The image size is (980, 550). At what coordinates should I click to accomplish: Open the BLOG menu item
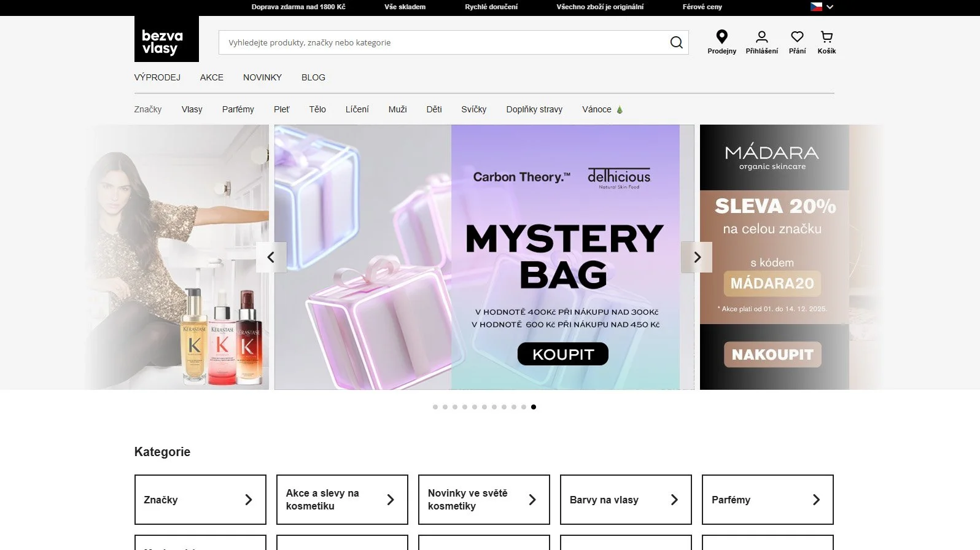pos(313,77)
